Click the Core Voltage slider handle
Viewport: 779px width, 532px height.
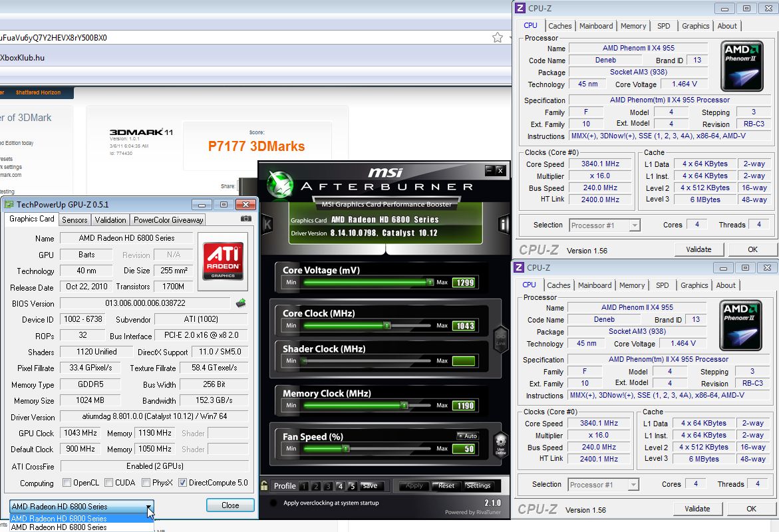pyautogui.click(x=430, y=282)
